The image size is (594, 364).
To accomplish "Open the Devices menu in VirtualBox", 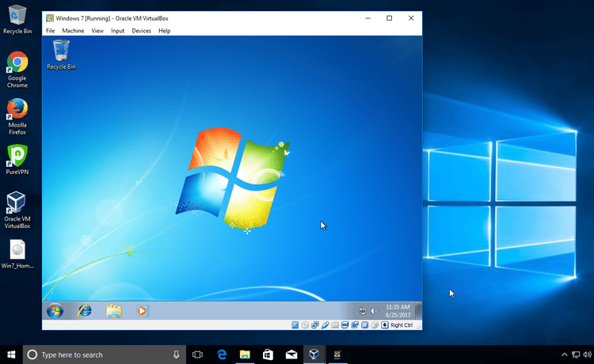I will 141,31.
